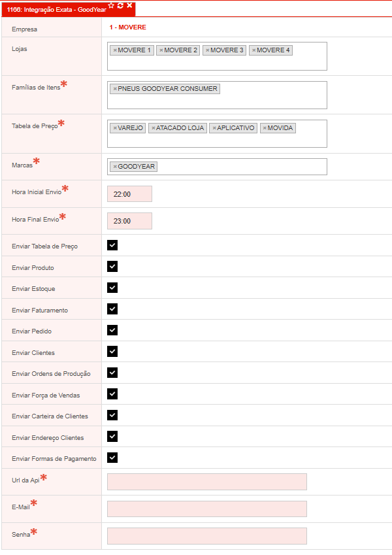392x555 pixels.
Task: Remove PNEUS GOODYEAR CONSUMER family tag
Action: 115,89
